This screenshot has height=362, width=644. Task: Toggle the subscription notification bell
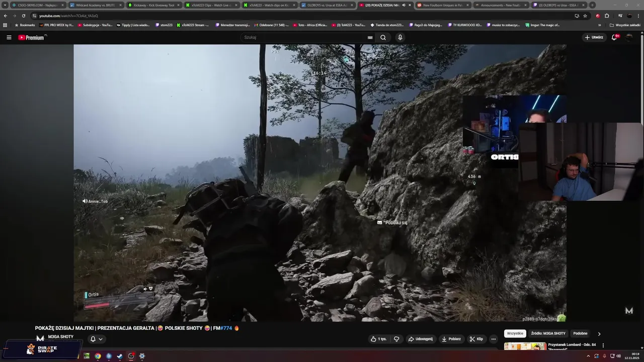(x=96, y=339)
